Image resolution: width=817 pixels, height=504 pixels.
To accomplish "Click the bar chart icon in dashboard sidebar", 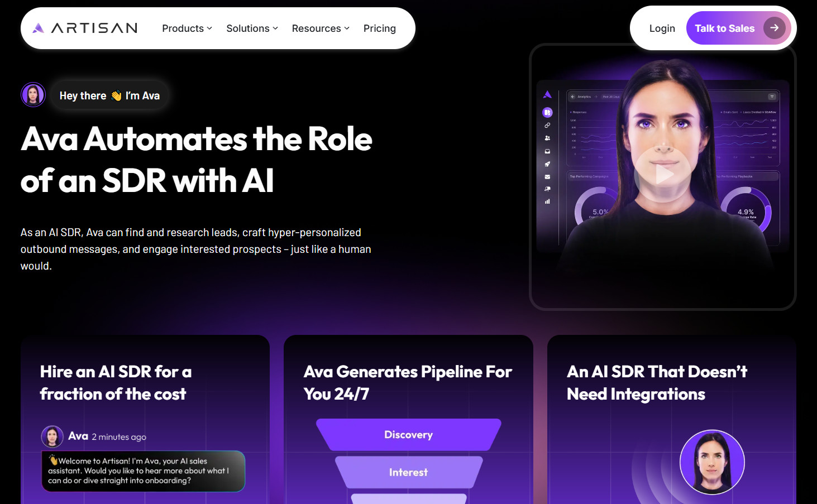I will (547, 201).
